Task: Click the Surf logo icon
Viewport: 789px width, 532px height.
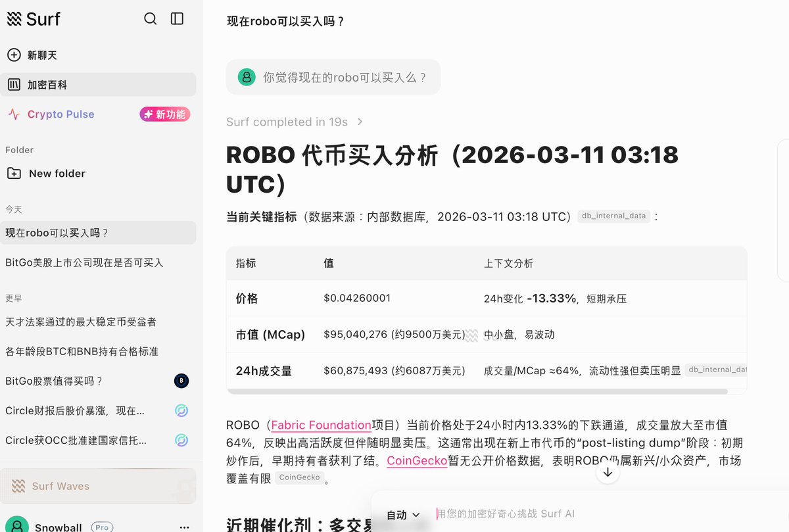Action: (14, 19)
